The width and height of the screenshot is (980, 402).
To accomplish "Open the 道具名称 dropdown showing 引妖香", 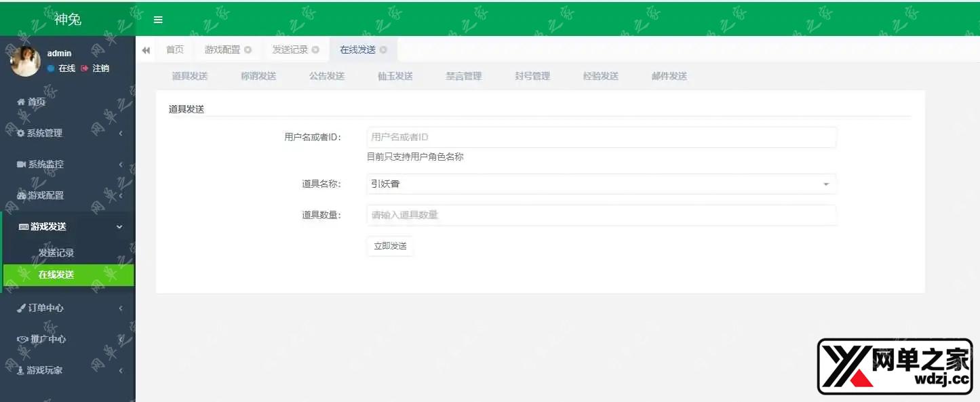I will pos(601,184).
